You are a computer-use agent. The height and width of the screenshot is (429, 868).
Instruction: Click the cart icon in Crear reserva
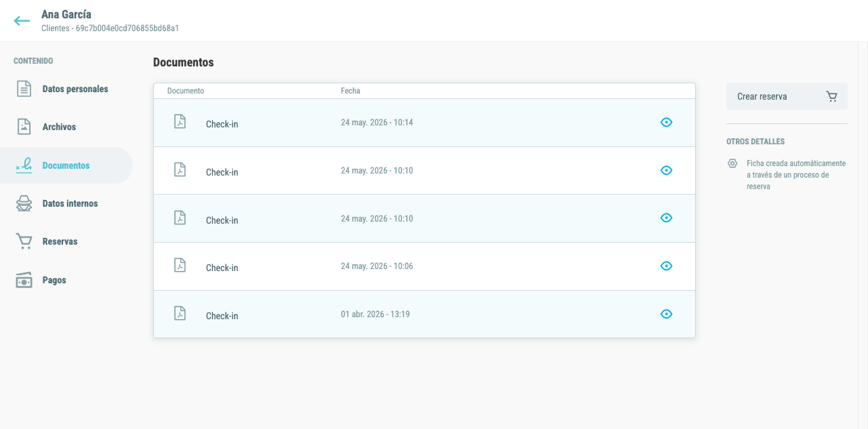pyautogui.click(x=831, y=96)
